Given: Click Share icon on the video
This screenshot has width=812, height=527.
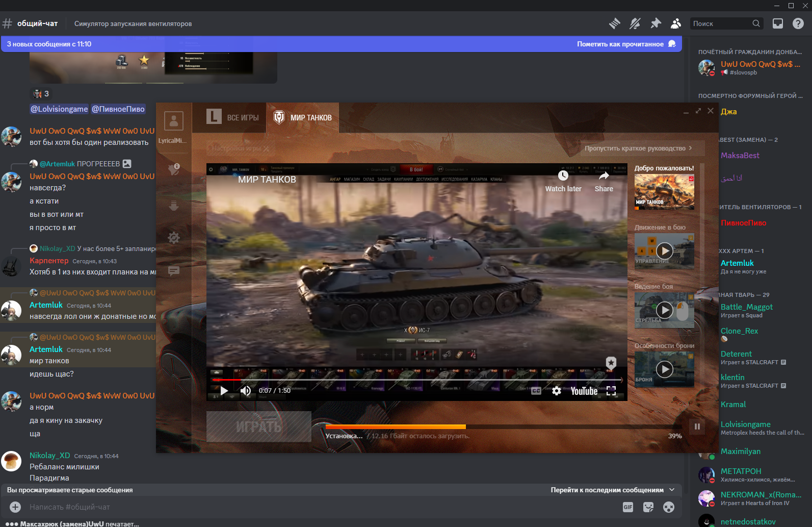Looking at the screenshot, I should click(x=604, y=181).
